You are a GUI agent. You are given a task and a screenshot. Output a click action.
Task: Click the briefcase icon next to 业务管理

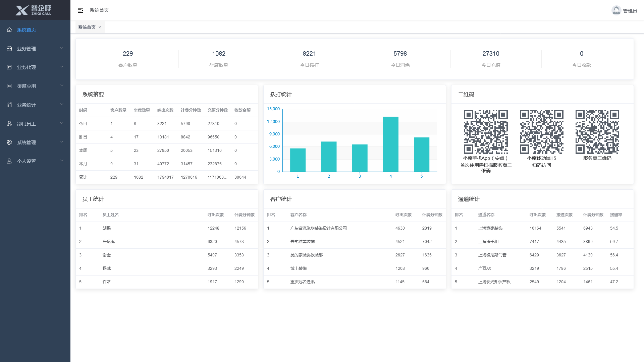coord(9,49)
